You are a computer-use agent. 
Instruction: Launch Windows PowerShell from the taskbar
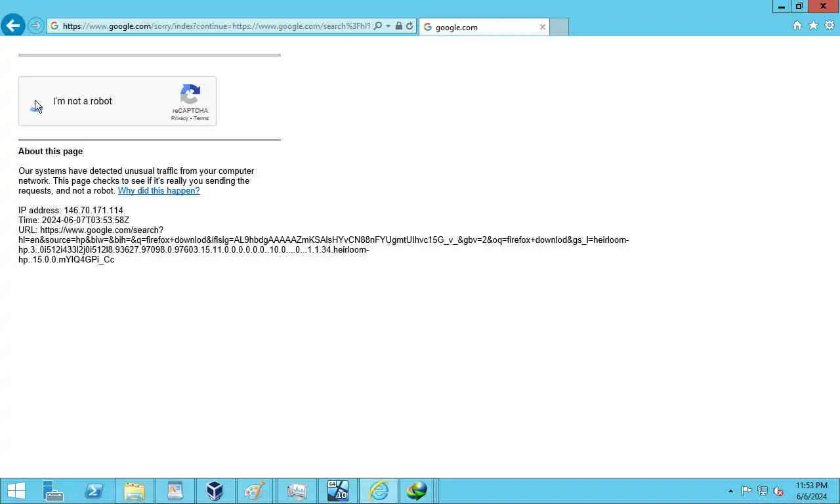click(94, 491)
